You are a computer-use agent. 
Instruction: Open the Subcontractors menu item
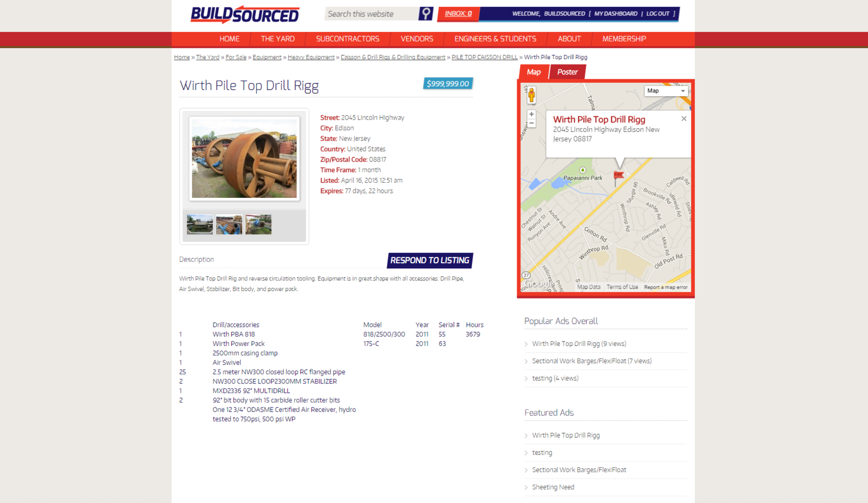[x=347, y=39]
